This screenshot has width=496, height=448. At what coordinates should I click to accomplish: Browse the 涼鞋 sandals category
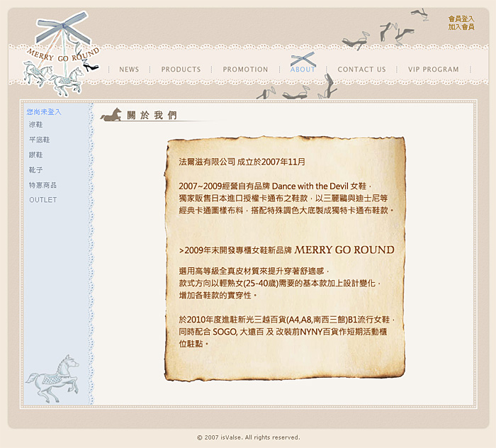tap(36, 125)
